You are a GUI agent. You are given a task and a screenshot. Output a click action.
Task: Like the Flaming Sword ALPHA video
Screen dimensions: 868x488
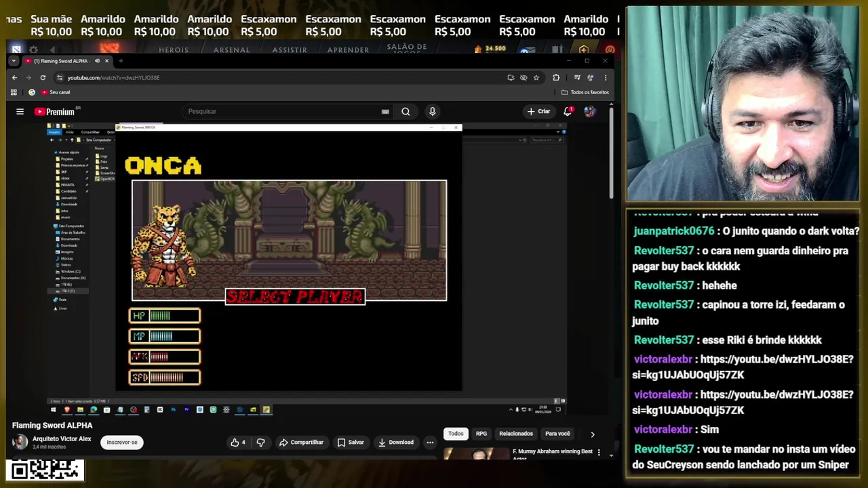(x=238, y=443)
